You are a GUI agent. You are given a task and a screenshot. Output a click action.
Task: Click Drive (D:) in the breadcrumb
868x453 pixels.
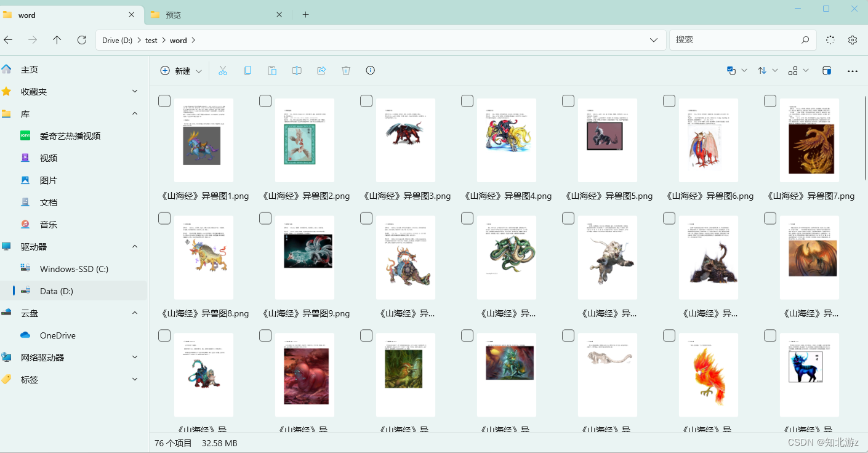117,41
